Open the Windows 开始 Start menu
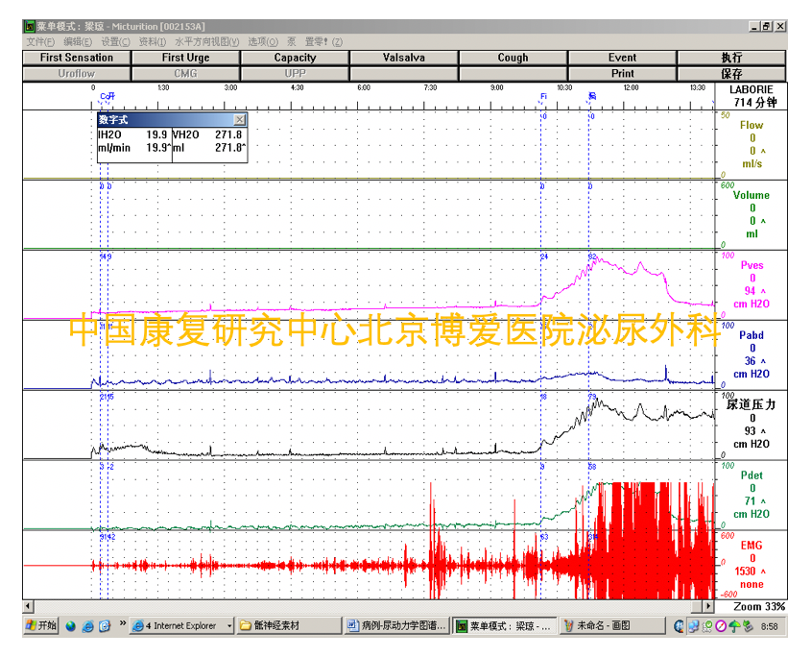Viewport: 812px width, 657px height. click(x=41, y=626)
